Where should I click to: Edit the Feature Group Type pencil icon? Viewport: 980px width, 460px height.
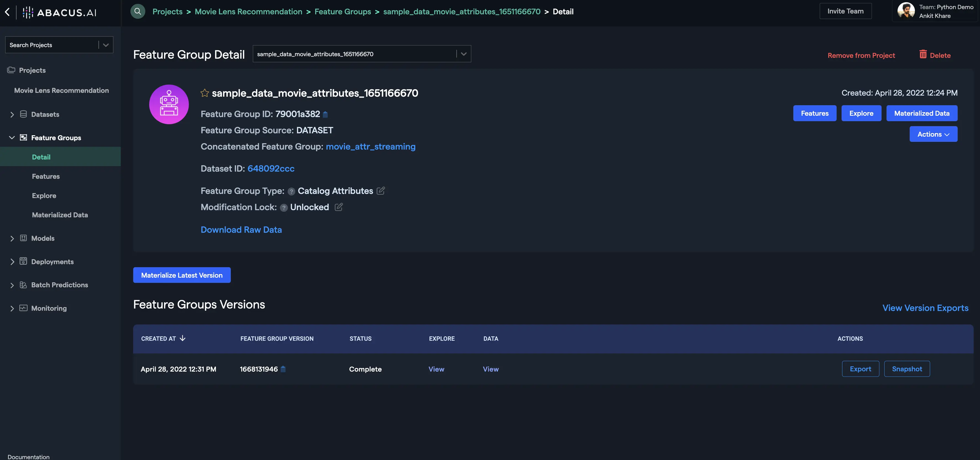[381, 191]
